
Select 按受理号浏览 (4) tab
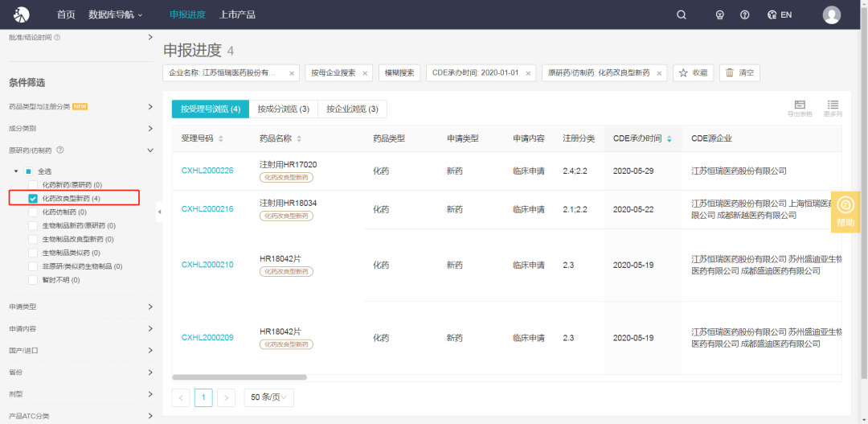click(x=211, y=109)
